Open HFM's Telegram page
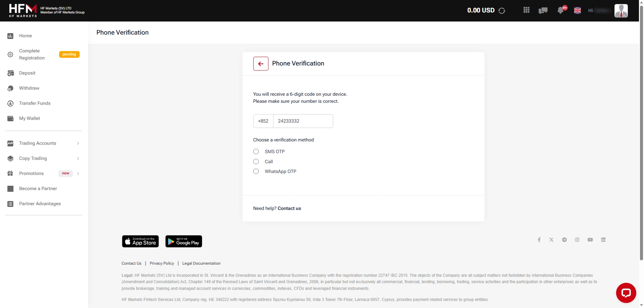 click(x=564, y=239)
